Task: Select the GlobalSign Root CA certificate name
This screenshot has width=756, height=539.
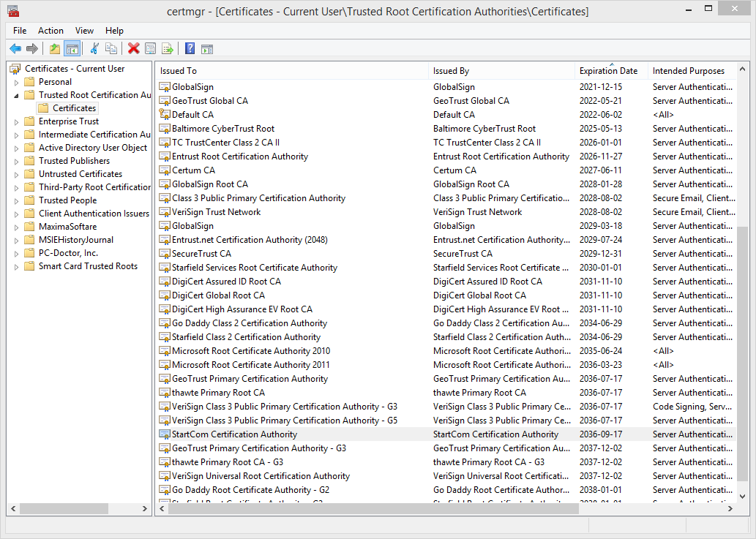Action: coord(210,184)
